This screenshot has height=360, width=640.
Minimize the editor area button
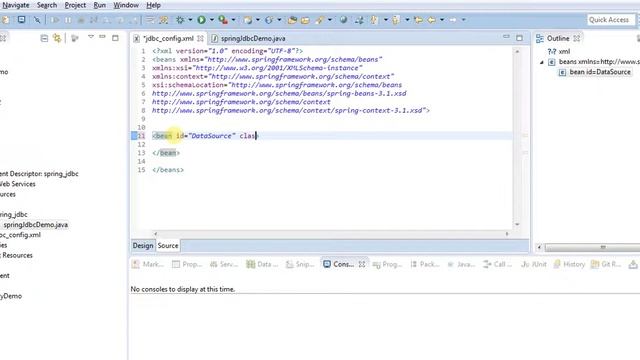pyautogui.click(x=506, y=37)
